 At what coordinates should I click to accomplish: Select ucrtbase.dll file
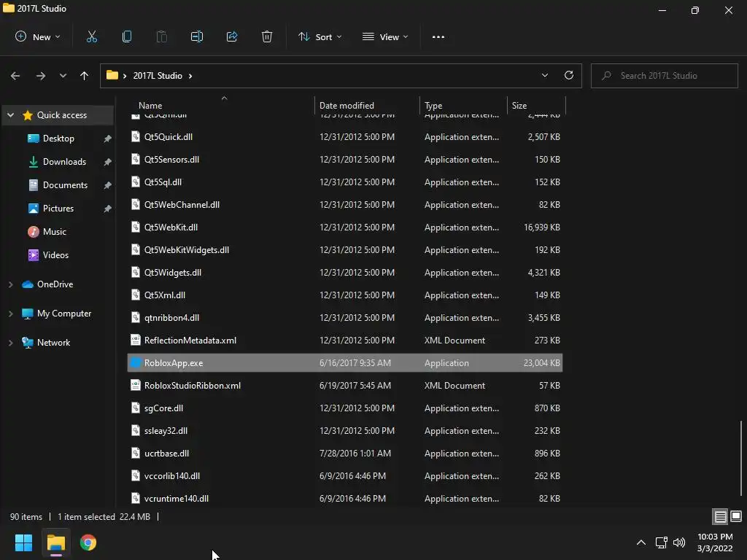pos(345,454)
